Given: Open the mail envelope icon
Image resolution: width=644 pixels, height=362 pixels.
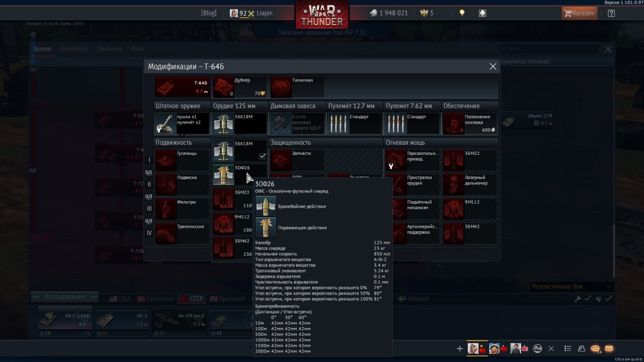Looking at the screenshot, I should tap(609, 348).
